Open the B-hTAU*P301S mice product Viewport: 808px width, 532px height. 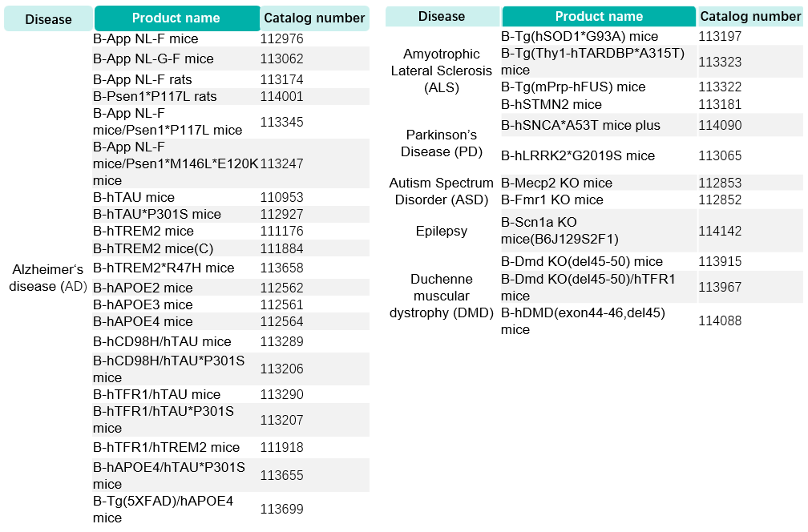[x=156, y=214]
